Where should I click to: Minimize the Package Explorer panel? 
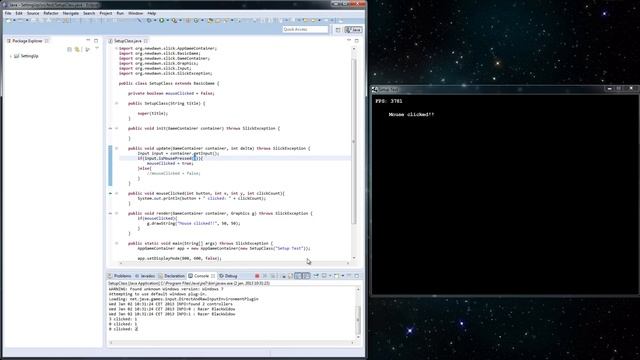coord(88,40)
